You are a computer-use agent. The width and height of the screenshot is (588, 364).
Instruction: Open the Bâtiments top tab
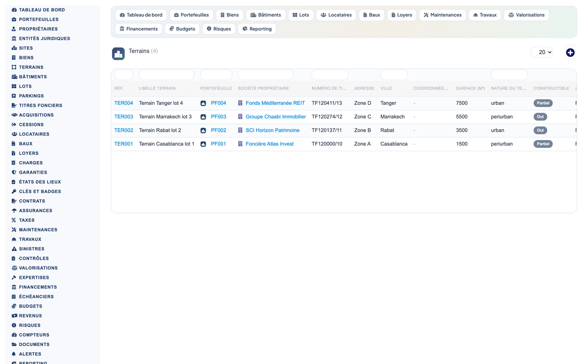[x=266, y=15]
